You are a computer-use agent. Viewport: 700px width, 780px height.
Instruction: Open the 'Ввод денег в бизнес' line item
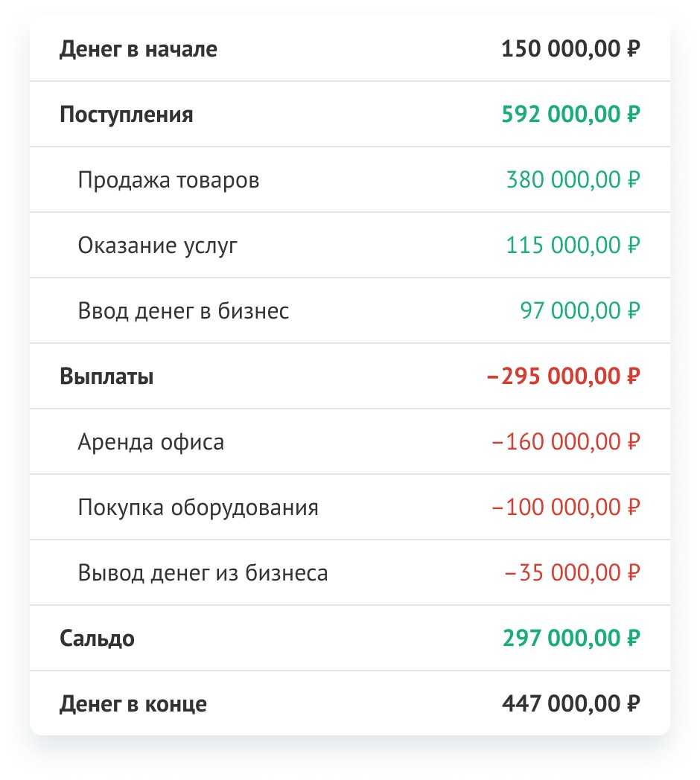pos(183,312)
